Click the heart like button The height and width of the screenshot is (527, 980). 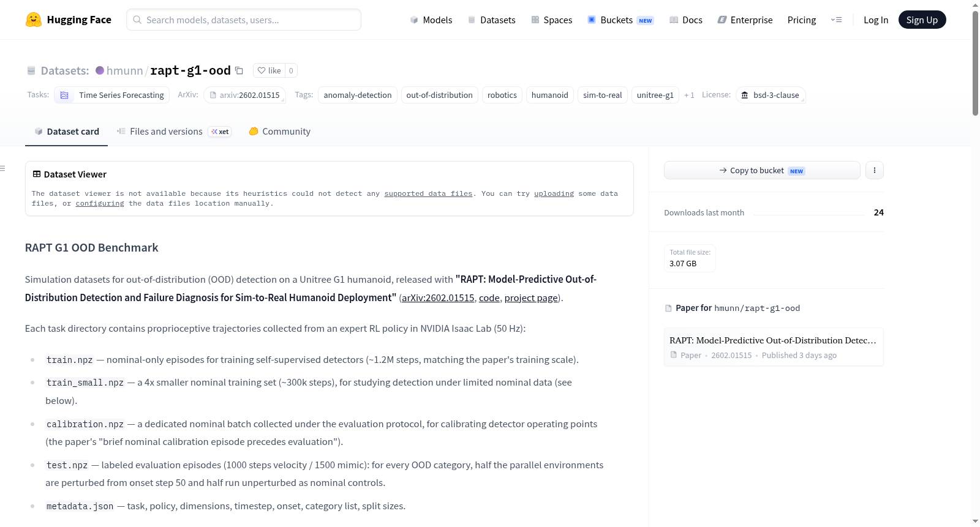[x=269, y=70]
